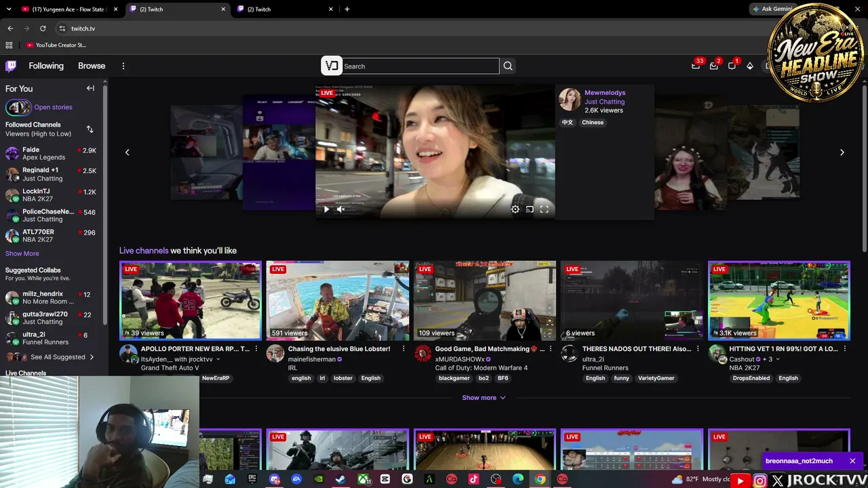Open the inbox notifications icon with badge 2
Image resolution: width=868 pixels, height=488 pixels.
tap(714, 66)
